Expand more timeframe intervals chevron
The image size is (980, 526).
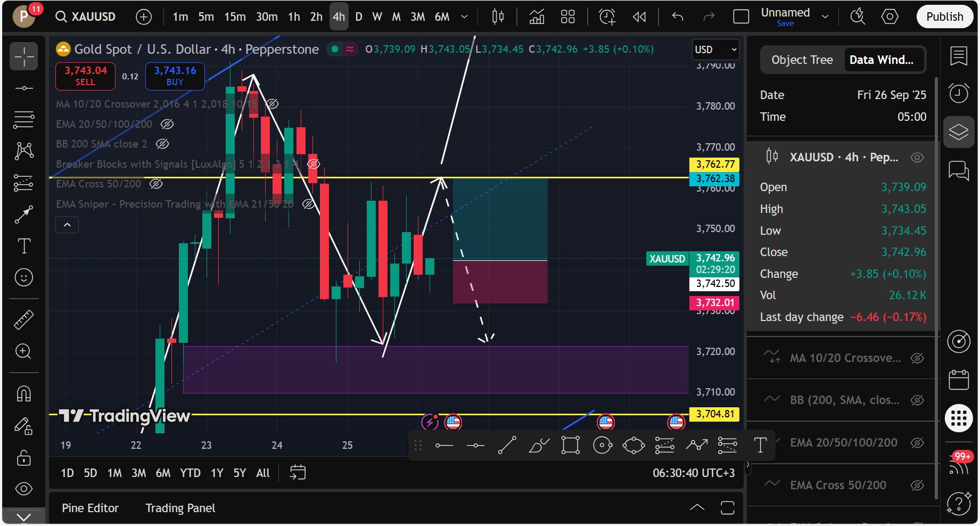click(x=464, y=17)
